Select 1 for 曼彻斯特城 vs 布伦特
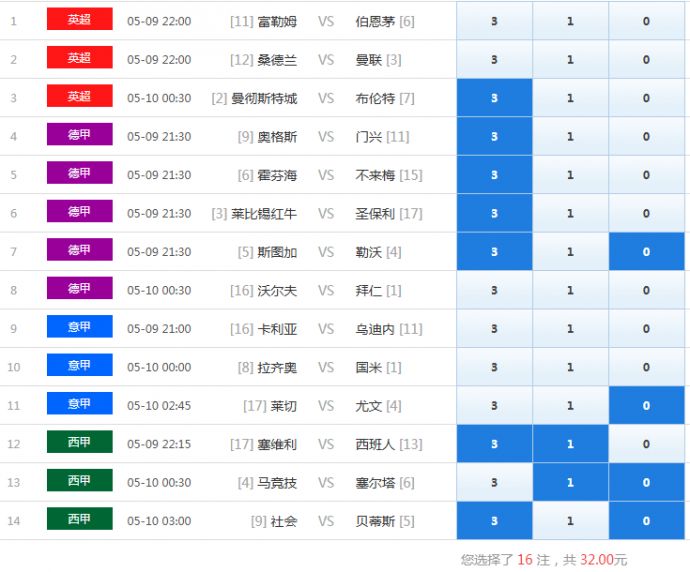Viewport: 690px width, 572px height. 570,98
